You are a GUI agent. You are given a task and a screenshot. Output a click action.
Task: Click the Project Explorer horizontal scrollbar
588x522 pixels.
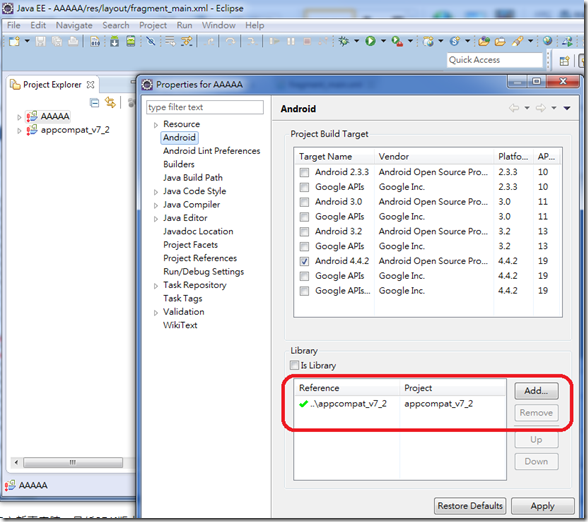[73, 462]
